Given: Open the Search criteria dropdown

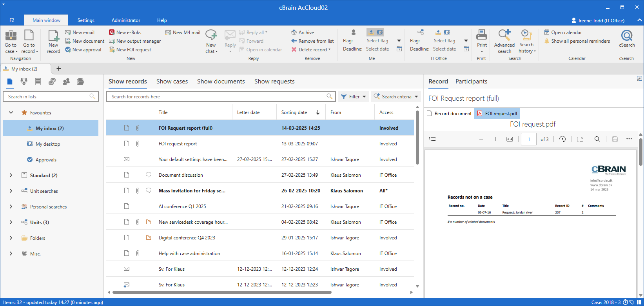Looking at the screenshot, I should pyautogui.click(x=396, y=97).
